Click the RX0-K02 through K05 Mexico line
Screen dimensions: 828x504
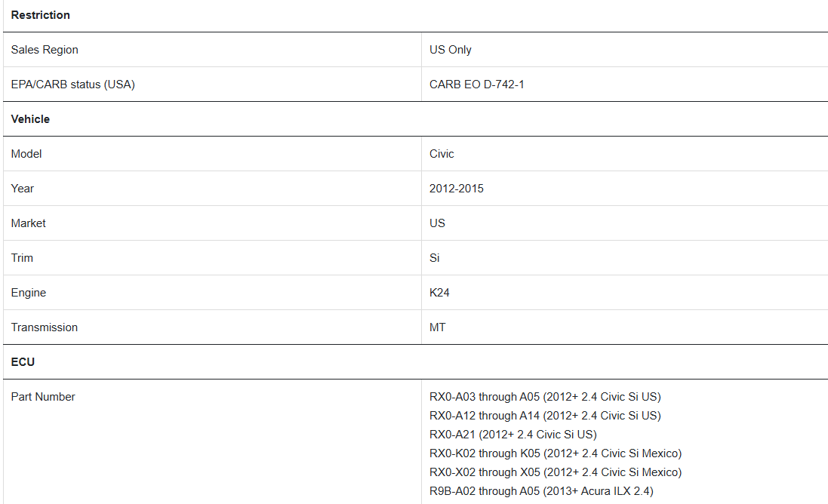click(556, 454)
